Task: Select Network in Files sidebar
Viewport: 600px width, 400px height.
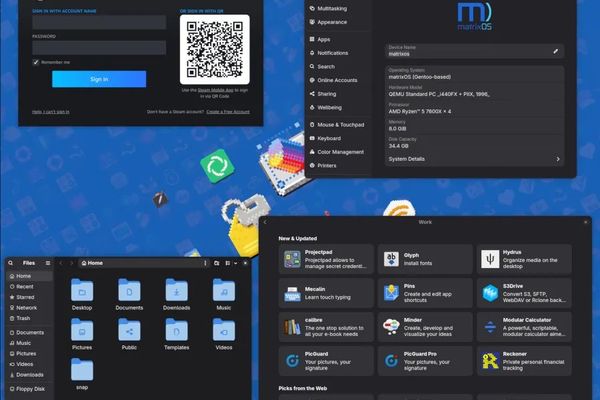Action: click(29, 308)
